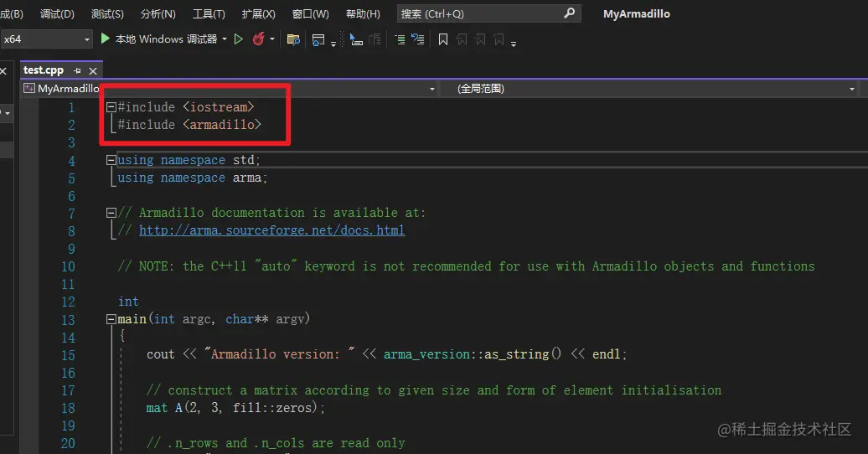The width and height of the screenshot is (868, 454).
Task: Click the window layout home icon in toolbar
Action: [x=318, y=39]
